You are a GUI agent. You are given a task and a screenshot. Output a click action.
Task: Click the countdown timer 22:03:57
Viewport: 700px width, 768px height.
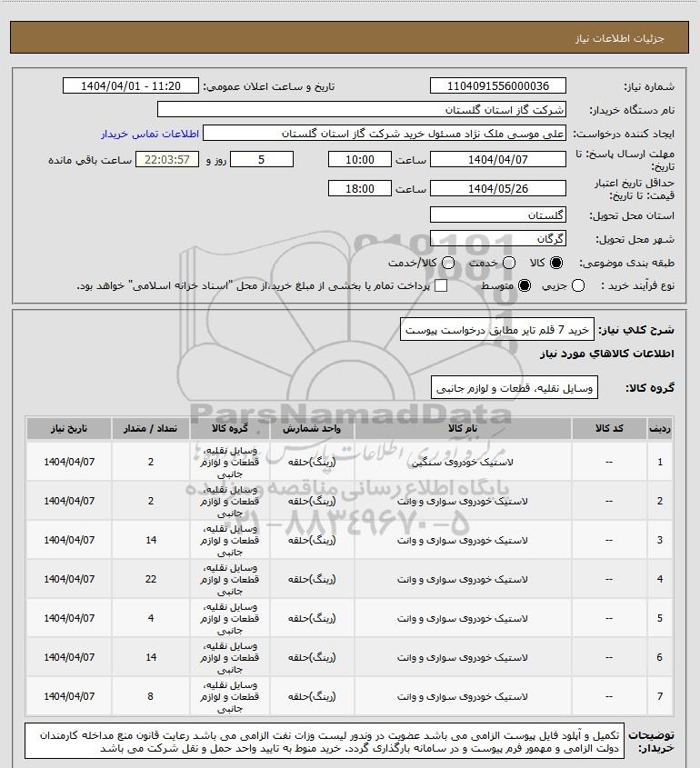167,159
